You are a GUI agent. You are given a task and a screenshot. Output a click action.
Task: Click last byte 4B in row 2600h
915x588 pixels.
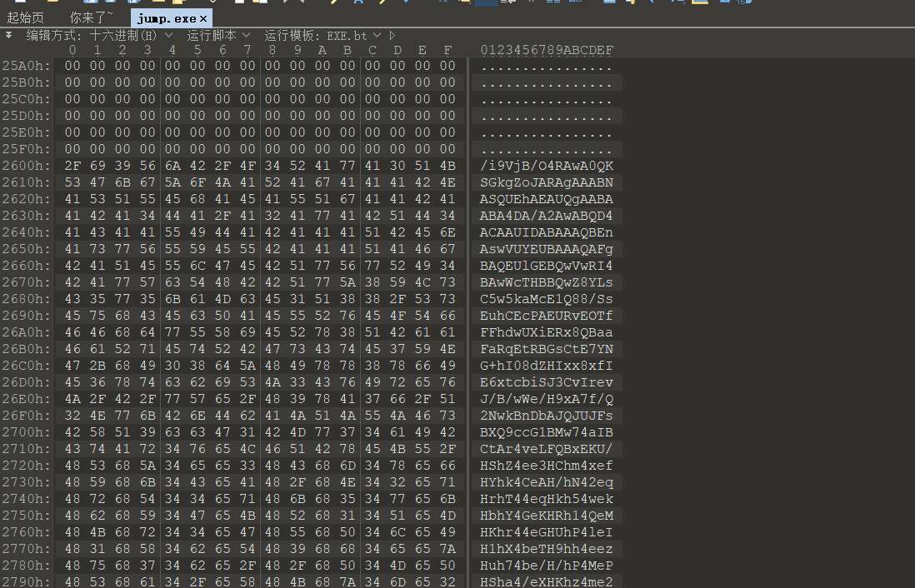coord(447,166)
